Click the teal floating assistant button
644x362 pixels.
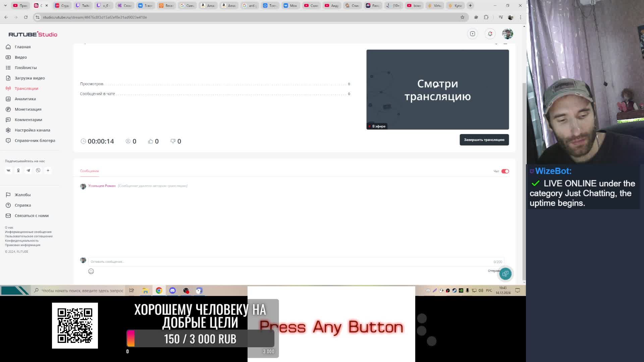(505, 274)
